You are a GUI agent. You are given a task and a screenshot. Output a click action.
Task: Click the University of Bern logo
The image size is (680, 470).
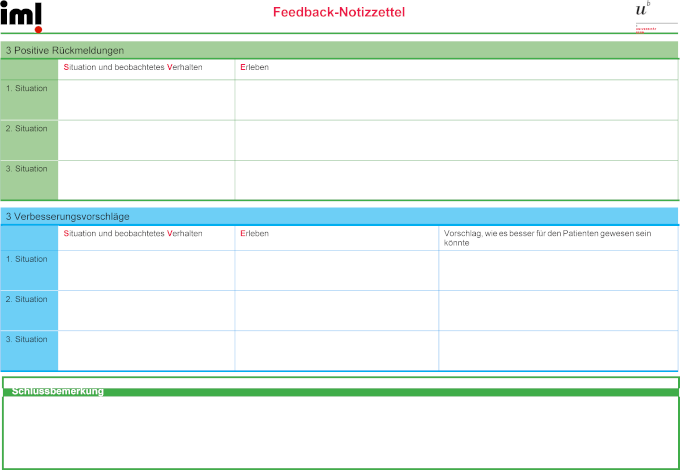(x=656, y=17)
